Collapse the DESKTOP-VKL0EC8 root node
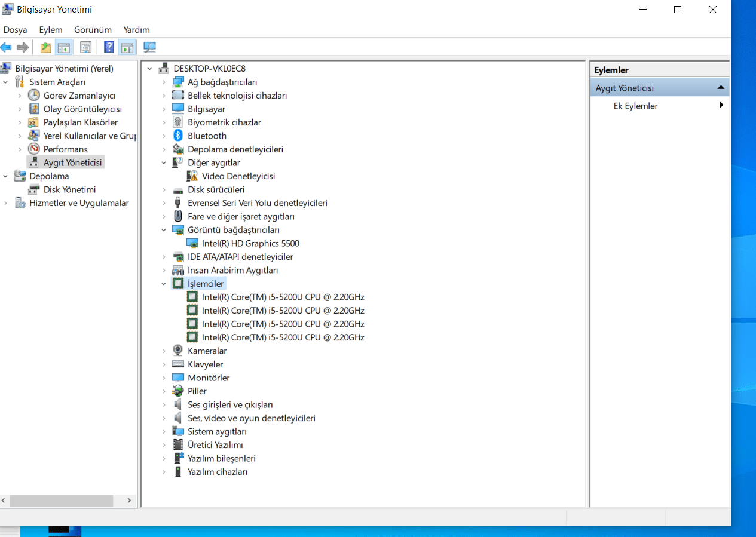The image size is (756, 537). (x=149, y=69)
